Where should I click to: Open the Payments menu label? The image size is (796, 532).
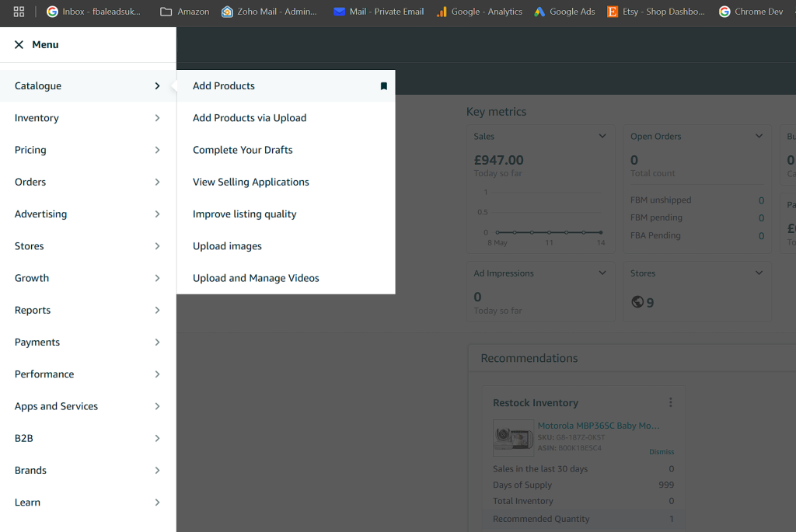[37, 342]
